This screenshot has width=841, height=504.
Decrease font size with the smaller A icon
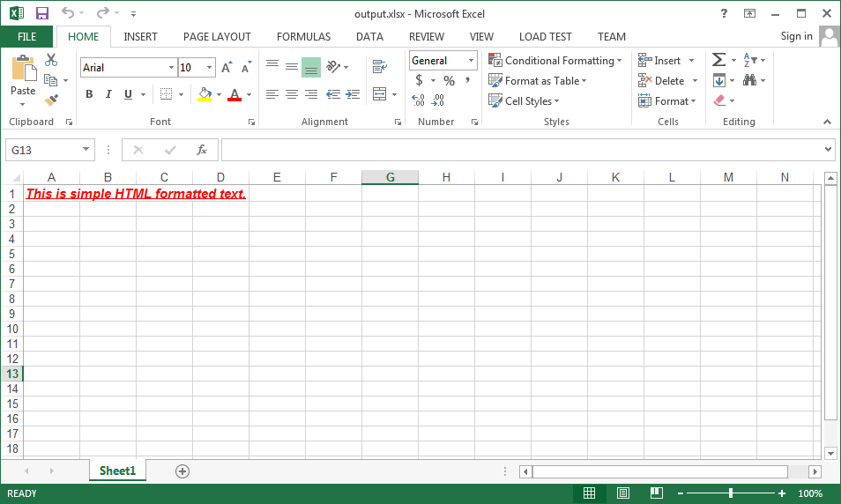point(246,67)
